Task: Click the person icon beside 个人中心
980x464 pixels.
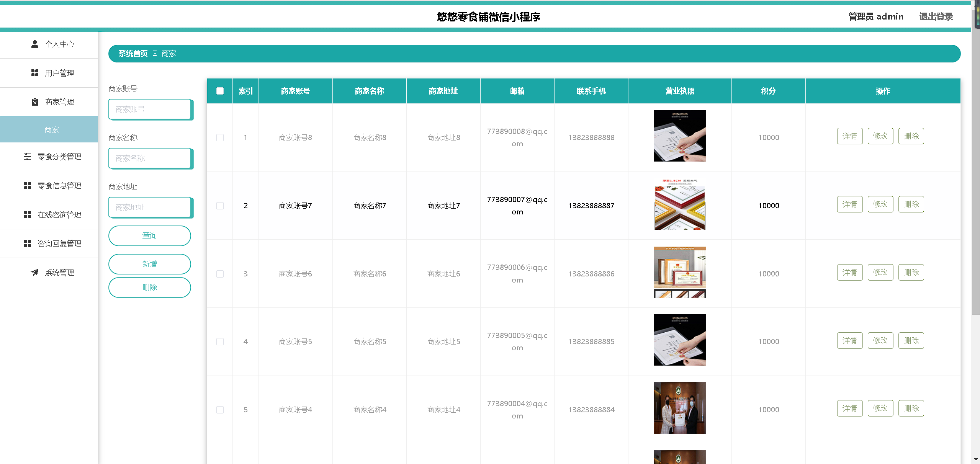Action: pos(35,44)
